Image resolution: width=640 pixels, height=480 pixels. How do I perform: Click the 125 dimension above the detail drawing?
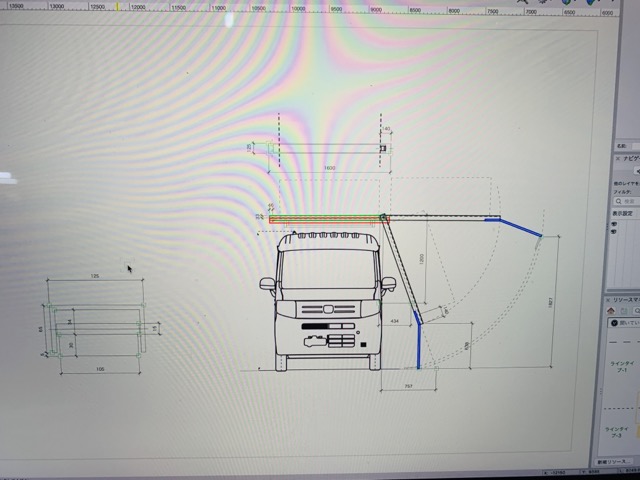94,276
